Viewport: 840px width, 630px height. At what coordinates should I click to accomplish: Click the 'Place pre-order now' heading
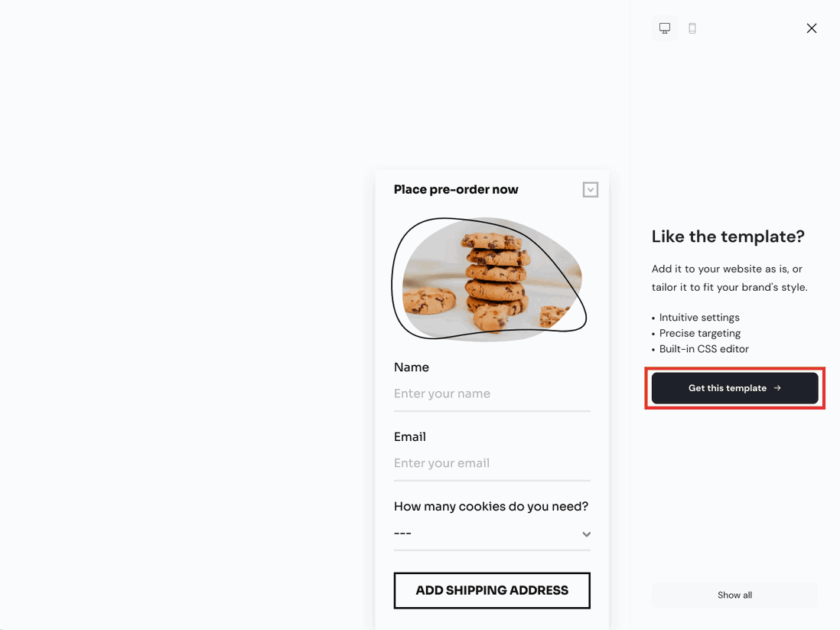pyautogui.click(x=456, y=189)
